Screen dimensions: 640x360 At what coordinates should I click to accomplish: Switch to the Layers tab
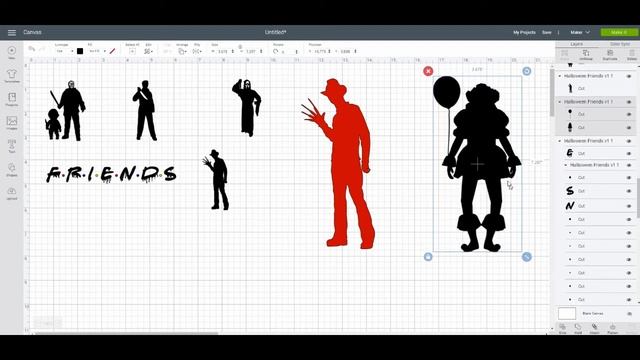point(576,44)
